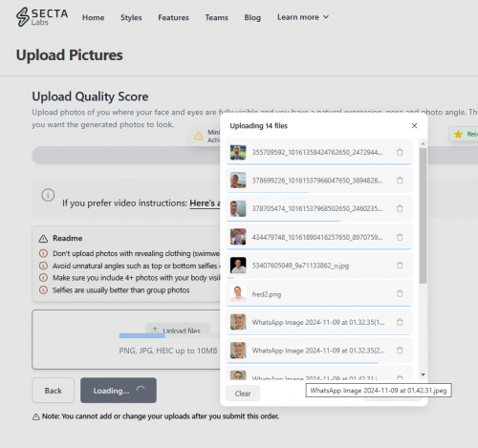Remove the 434479748 file with trash icon
478x448 pixels.
[400, 237]
